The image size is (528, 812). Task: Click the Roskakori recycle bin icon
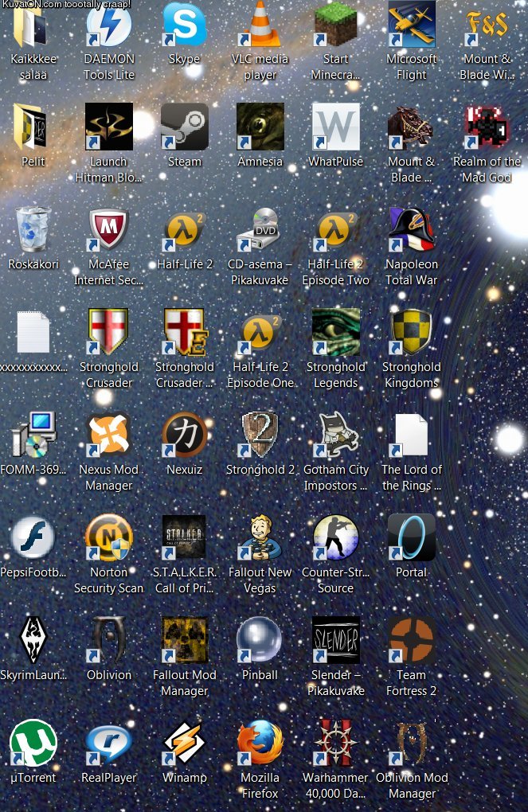pyautogui.click(x=33, y=230)
